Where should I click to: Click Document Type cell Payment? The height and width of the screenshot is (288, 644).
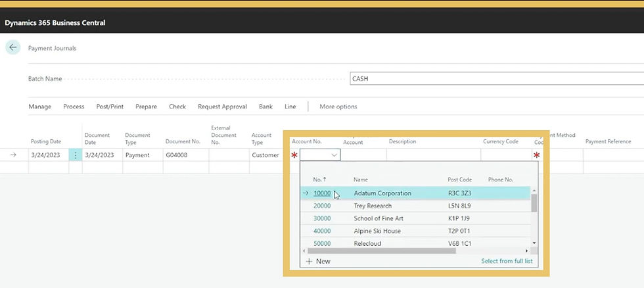(143, 155)
